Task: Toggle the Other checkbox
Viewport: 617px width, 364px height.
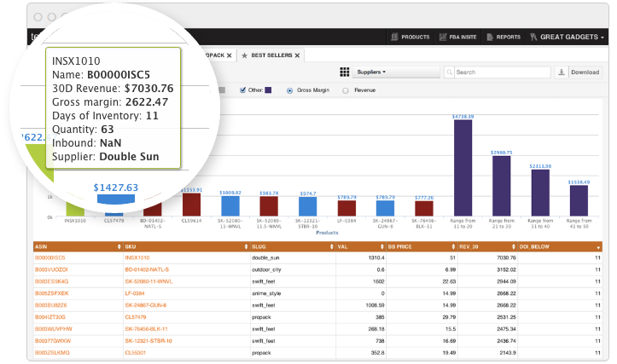Action: 243,90
